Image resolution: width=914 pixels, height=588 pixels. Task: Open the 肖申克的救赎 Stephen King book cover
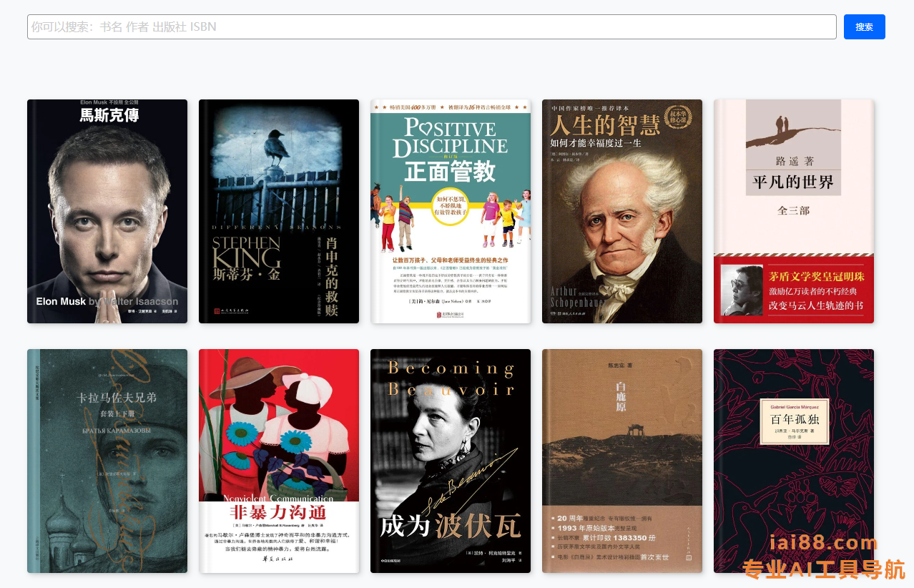pyautogui.click(x=279, y=211)
